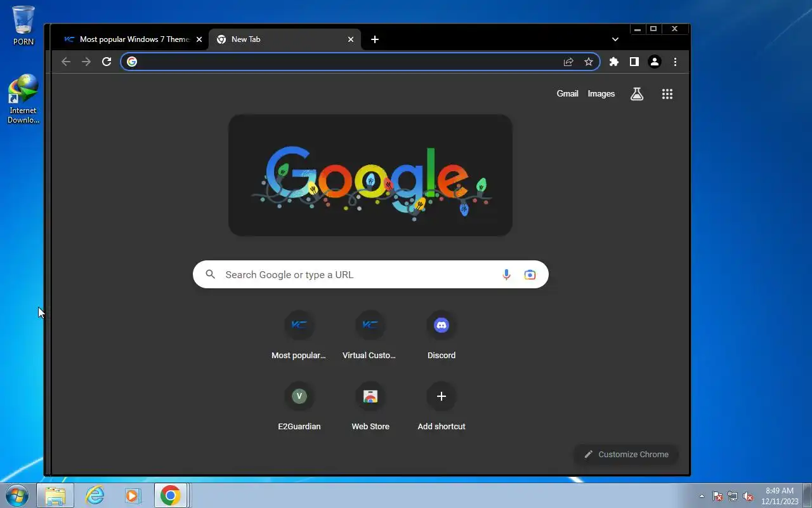Screen dimensions: 812x508
Task: Open the tab search dropdown arrow
Action: (615, 39)
